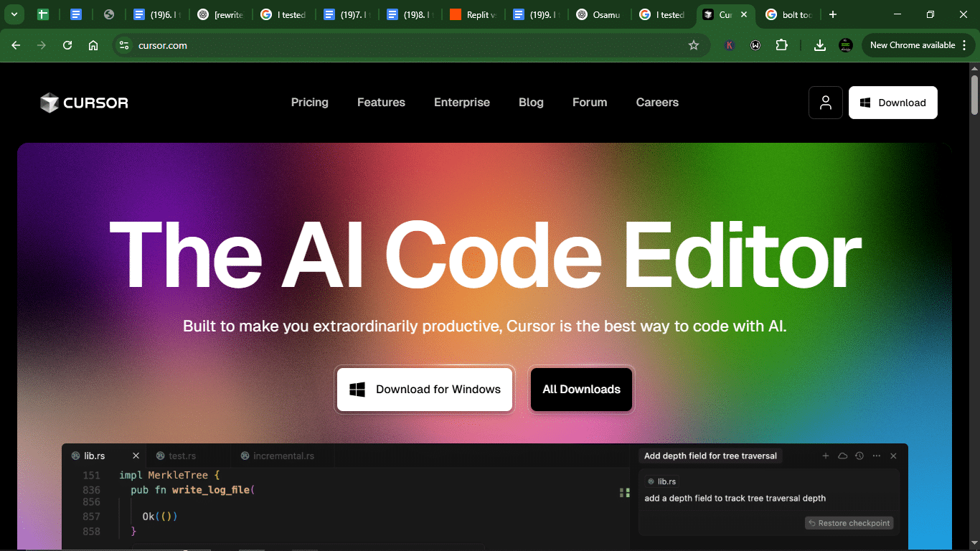Go to browser home page

point(93,45)
